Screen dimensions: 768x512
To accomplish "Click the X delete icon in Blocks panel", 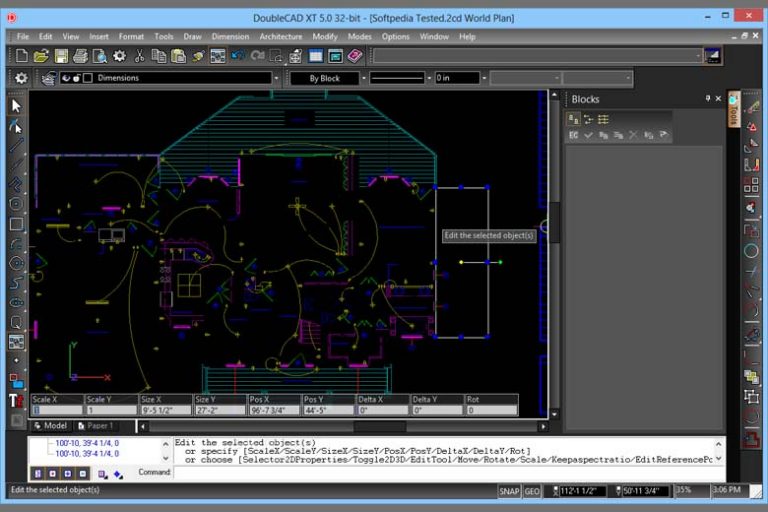I will point(633,135).
